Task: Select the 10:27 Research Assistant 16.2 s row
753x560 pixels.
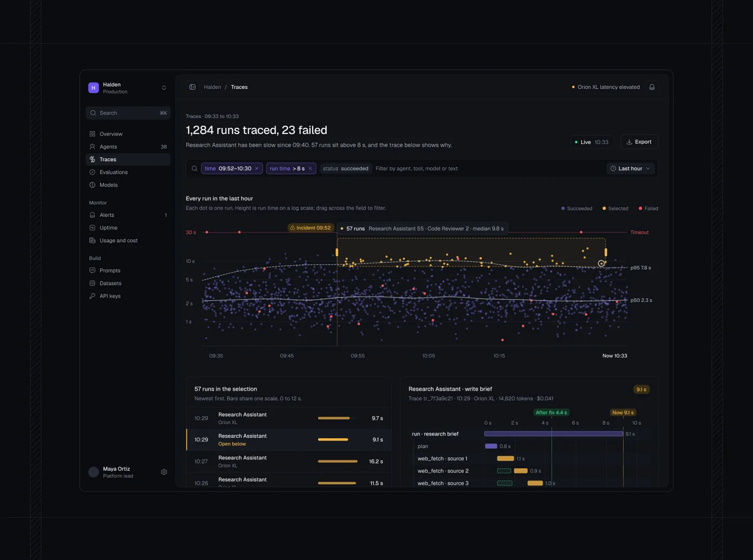Action: coord(289,462)
